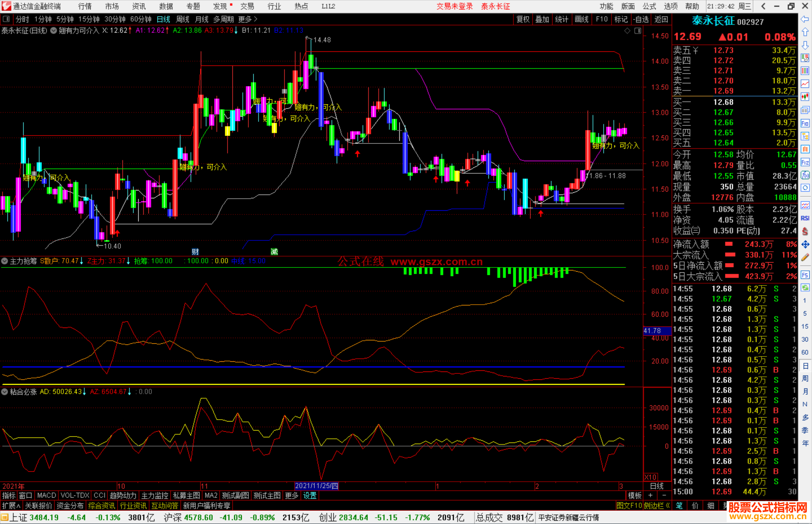The image size is (812, 524).
Task: Select the MACD indicator tab
Action: coord(47,495)
